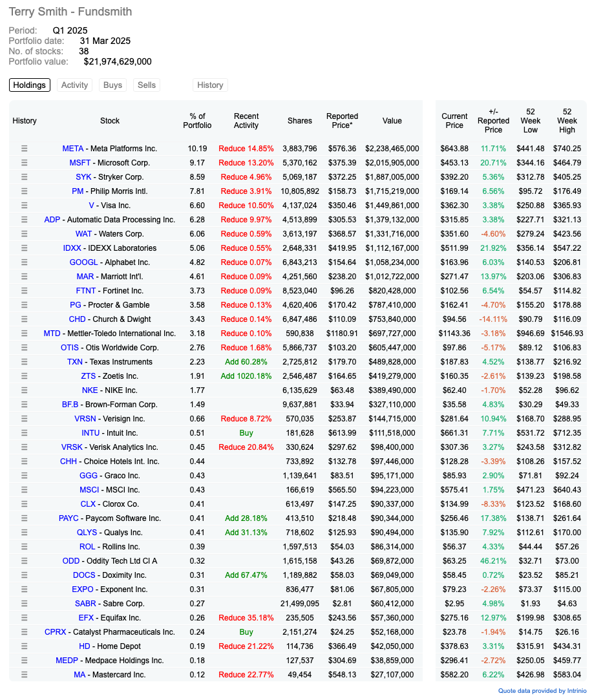Select portfolio value '$21,974,629,000'

[118, 61]
